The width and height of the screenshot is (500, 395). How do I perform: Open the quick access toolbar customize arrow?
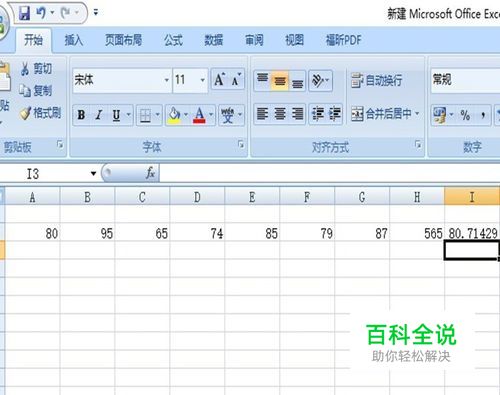(96, 13)
